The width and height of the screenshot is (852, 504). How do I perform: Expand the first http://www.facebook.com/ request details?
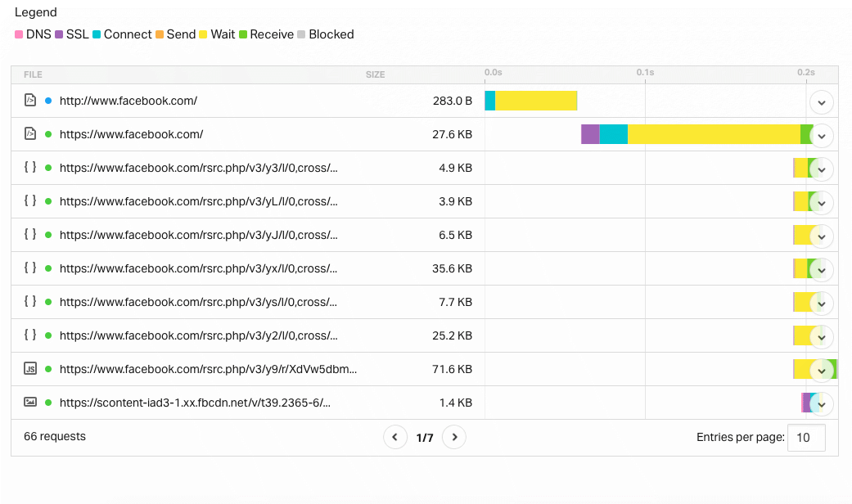click(821, 101)
